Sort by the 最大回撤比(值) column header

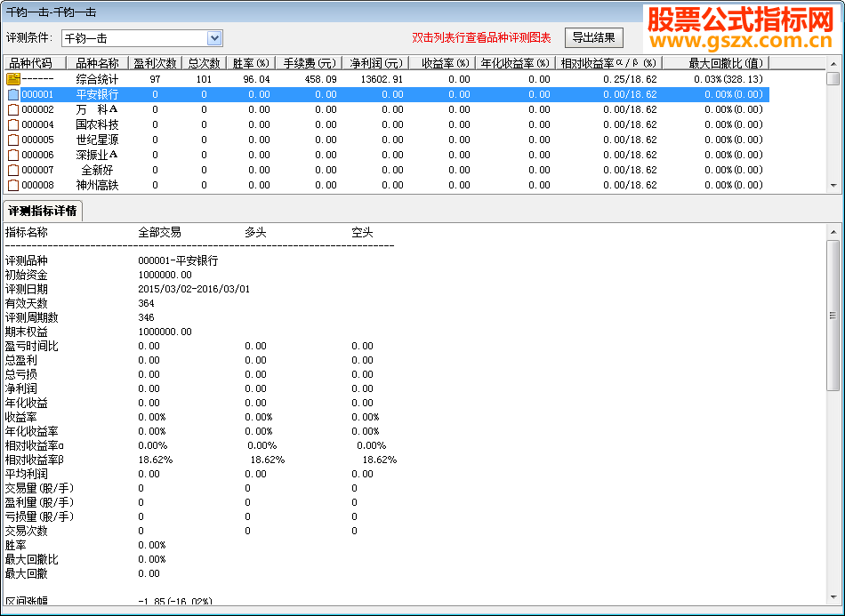point(716,63)
